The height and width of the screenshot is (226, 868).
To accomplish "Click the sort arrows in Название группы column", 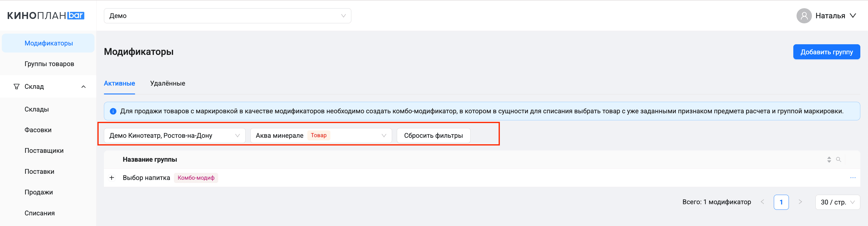I will coord(829,160).
